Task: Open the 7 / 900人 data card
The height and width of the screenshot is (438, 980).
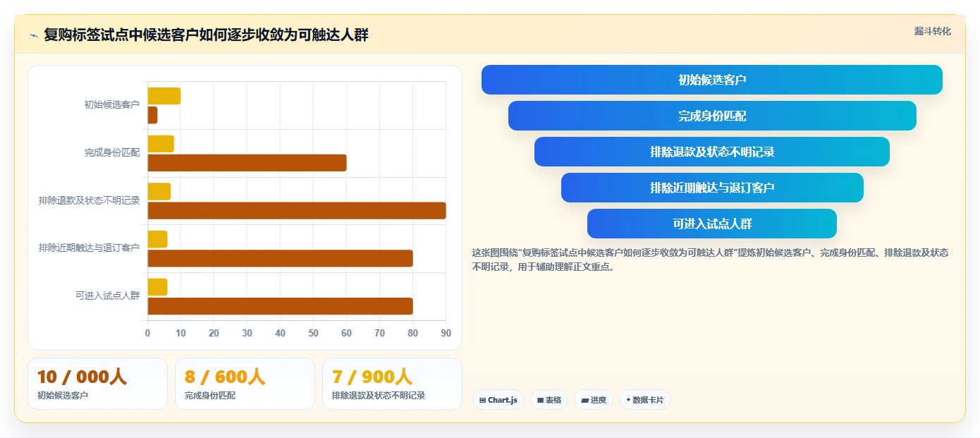Action: click(392, 384)
